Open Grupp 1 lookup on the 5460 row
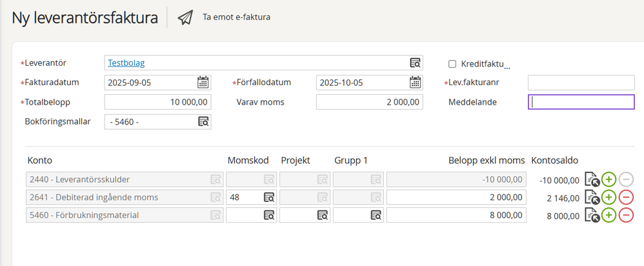Screen dimensions: 644x266 pyautogui.click(x=376, y=215)
